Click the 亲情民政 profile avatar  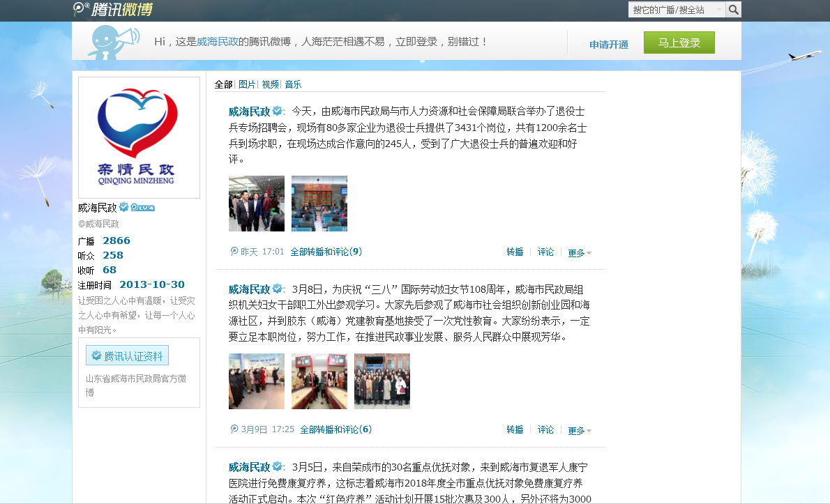coord(139,137)
